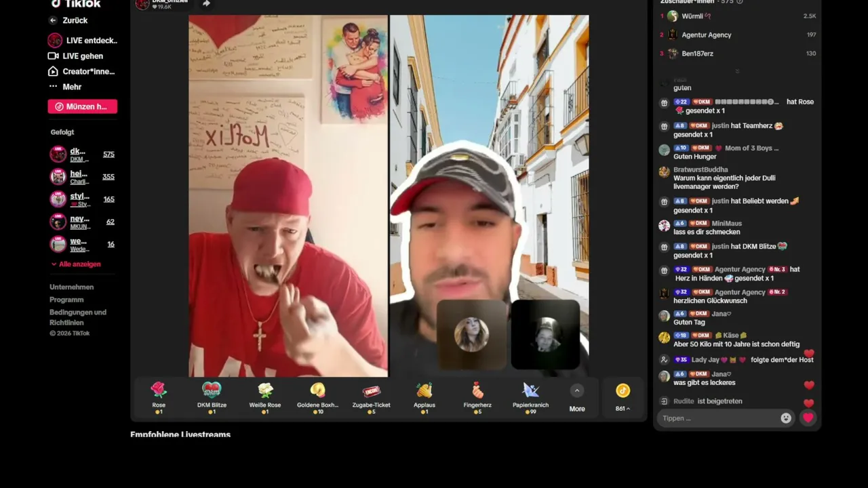Click Rudite in the joined notice
The image size is (868, 488).
[x=684, y=401]
